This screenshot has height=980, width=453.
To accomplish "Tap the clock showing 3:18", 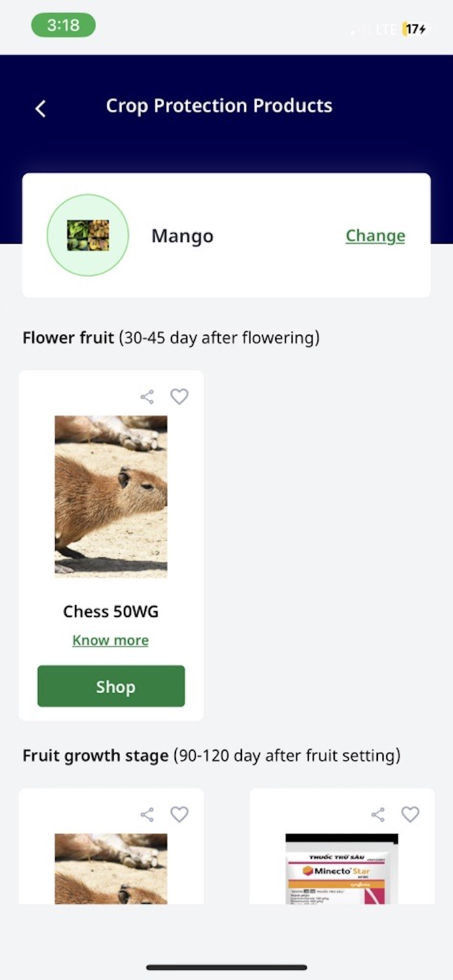I will [63, 25].
